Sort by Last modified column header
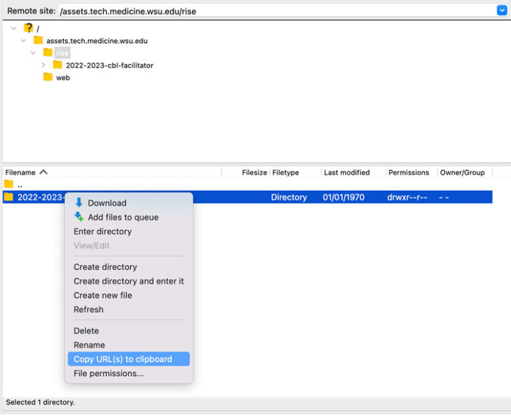 pyautogui.click(x=347, y=172)
